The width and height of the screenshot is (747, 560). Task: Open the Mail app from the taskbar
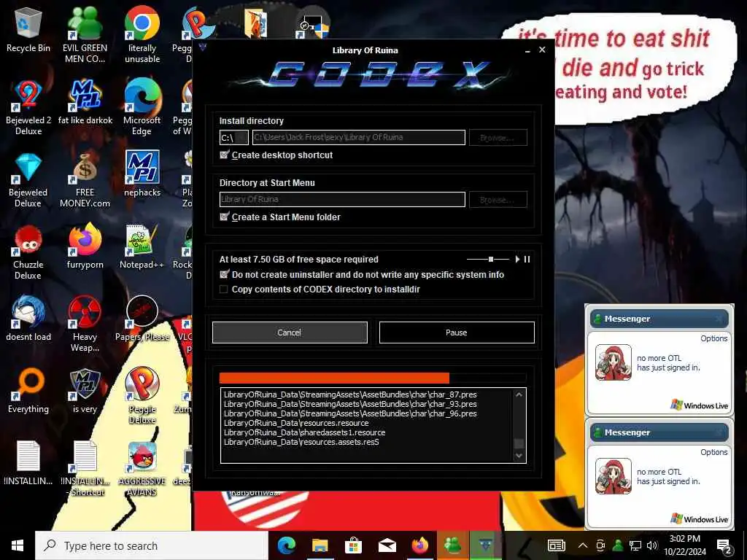tap(387, 545)
